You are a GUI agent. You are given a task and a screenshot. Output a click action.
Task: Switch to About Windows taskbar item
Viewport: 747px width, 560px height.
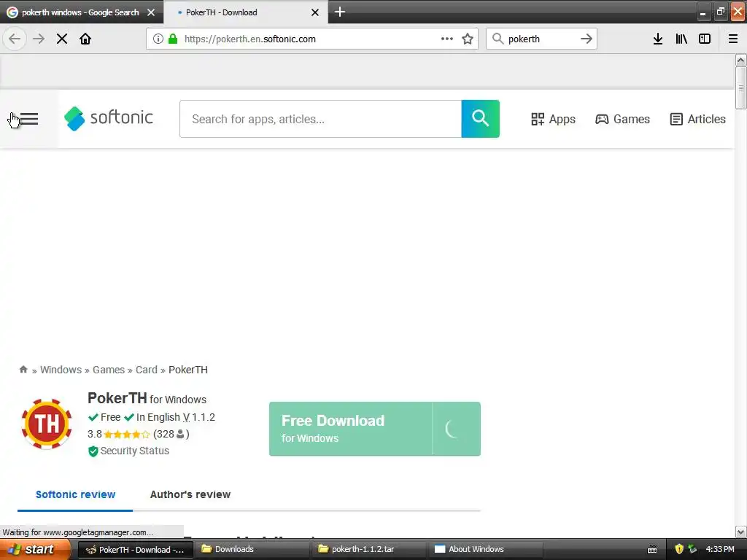click(x=486, y=550)
